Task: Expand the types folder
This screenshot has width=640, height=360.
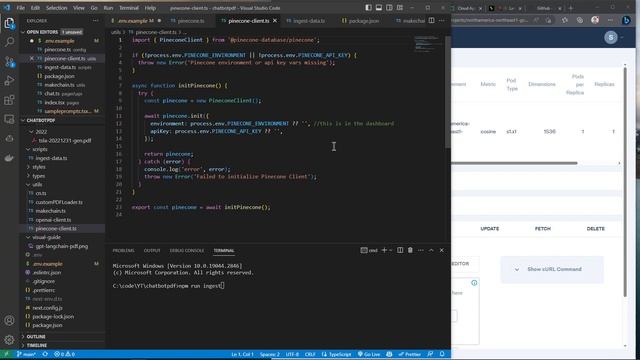Action: click(38, 176)
